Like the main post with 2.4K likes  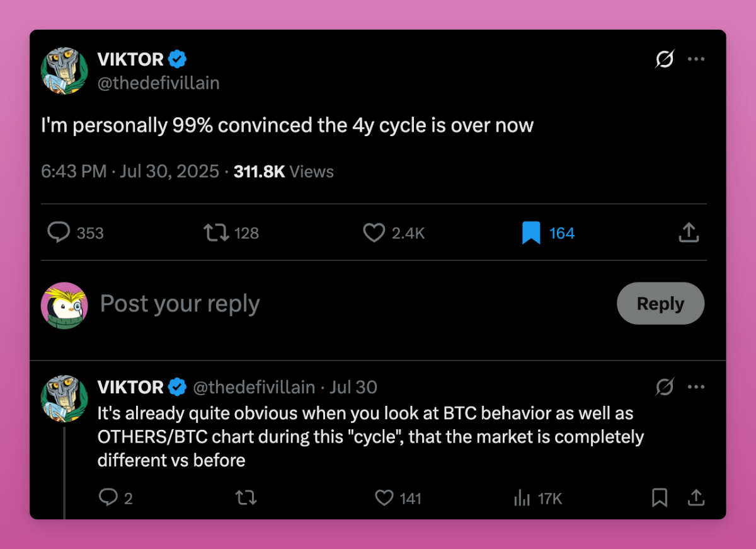(374, 233)
